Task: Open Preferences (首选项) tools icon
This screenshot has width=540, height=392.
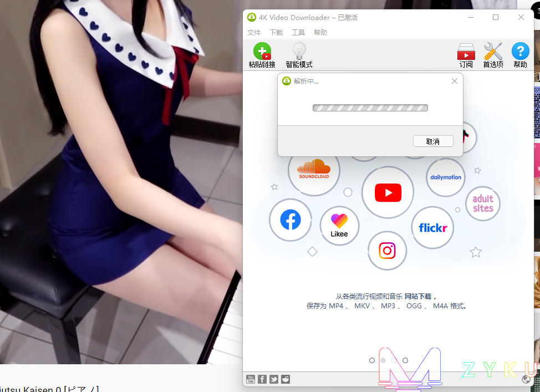Action: click(x=493, y=52)
